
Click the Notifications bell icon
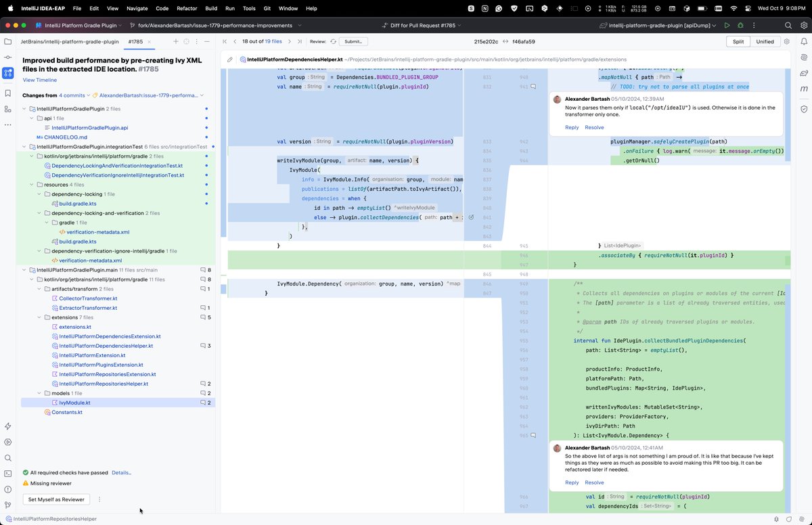803,41
